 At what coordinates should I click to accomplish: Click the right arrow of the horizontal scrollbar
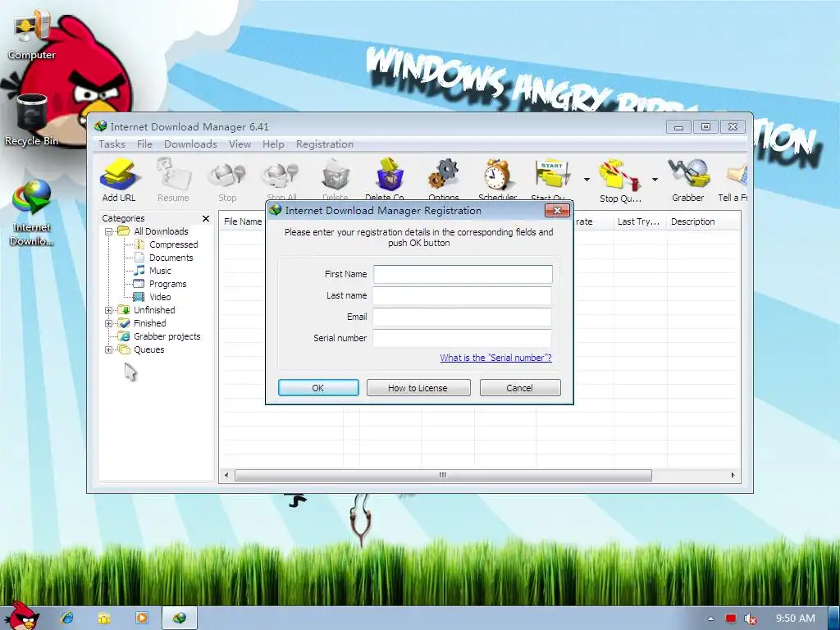tap(733, 475)
